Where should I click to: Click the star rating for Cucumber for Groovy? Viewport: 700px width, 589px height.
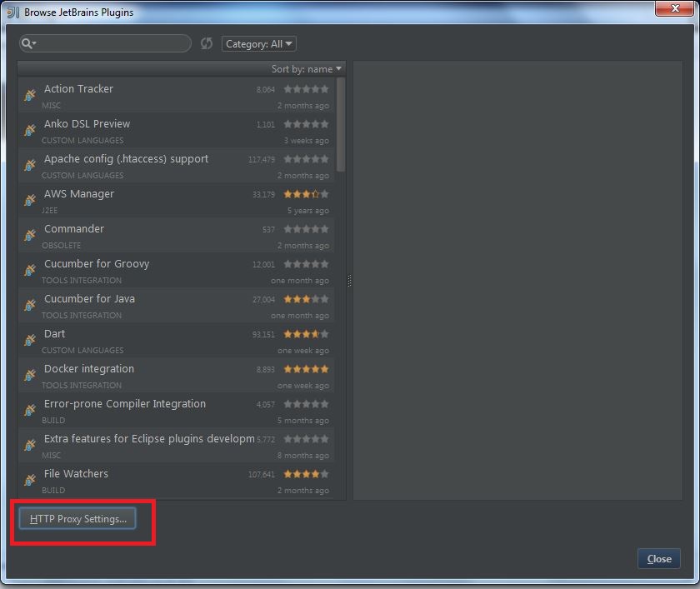tap(307, 264)
